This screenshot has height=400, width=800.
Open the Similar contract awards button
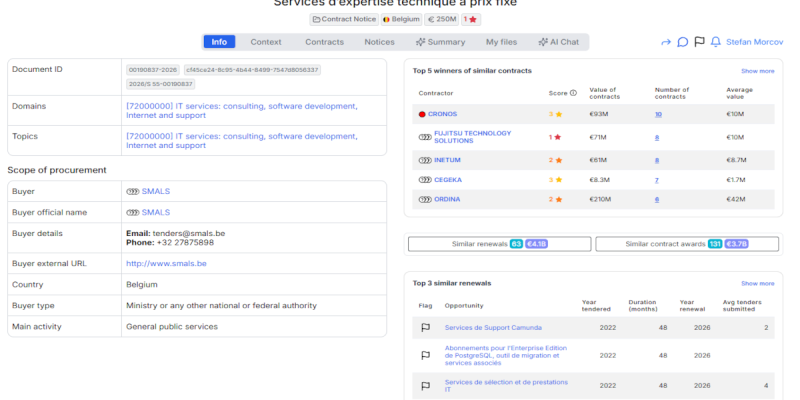(x=687, y=244)
